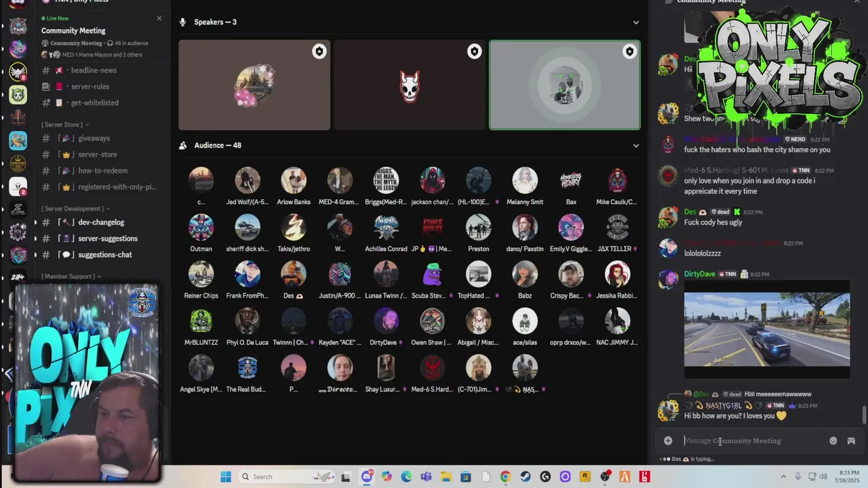Click the chat panel scrollbar
This screenshot has width=868, height=488.
click(863, 415)
